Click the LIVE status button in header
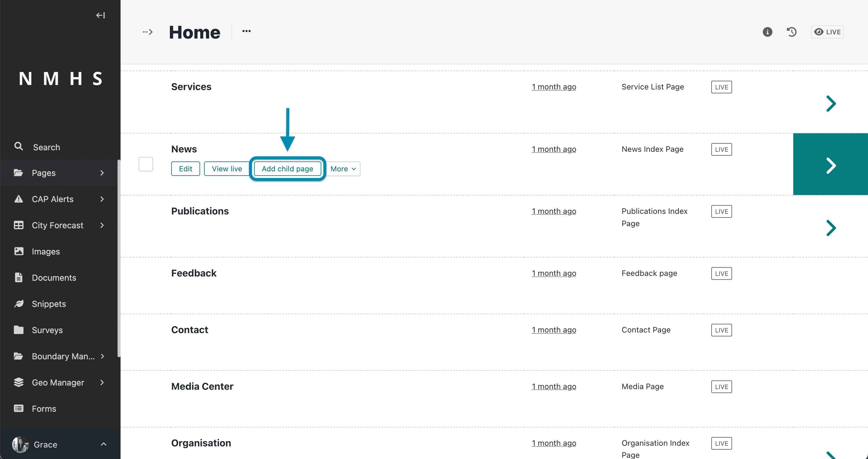 [827, 32]
